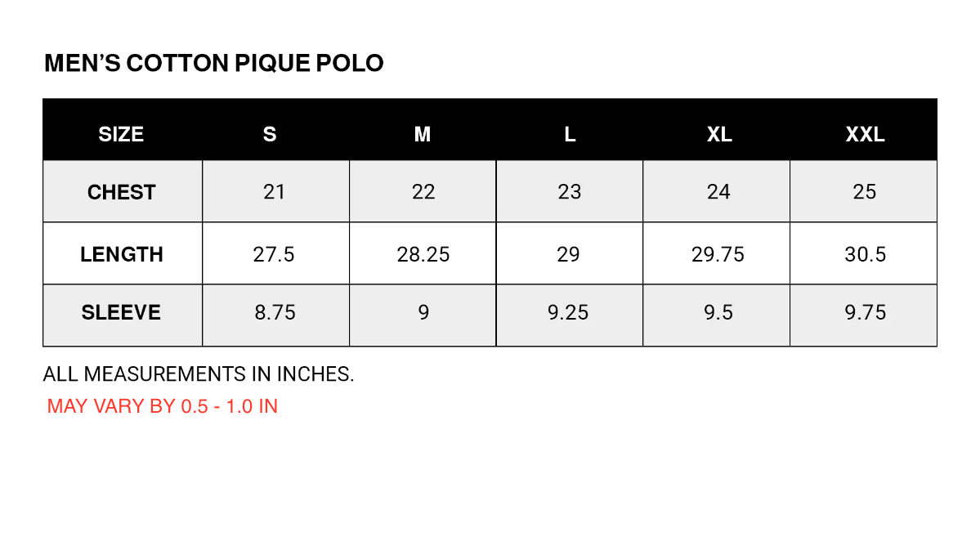The width and height of the screenshot is (980, 546).
Task: Select the M size column header
Action: point(423,134)
